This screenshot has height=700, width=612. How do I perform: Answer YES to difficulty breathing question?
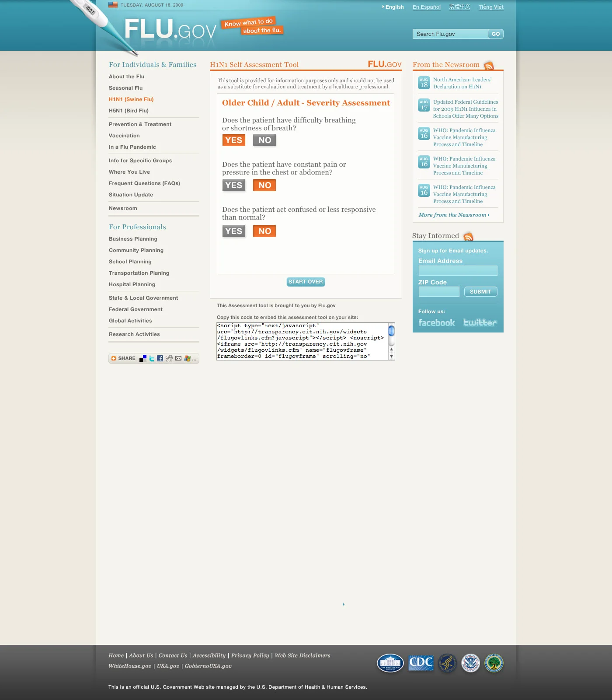pos(234,140)
